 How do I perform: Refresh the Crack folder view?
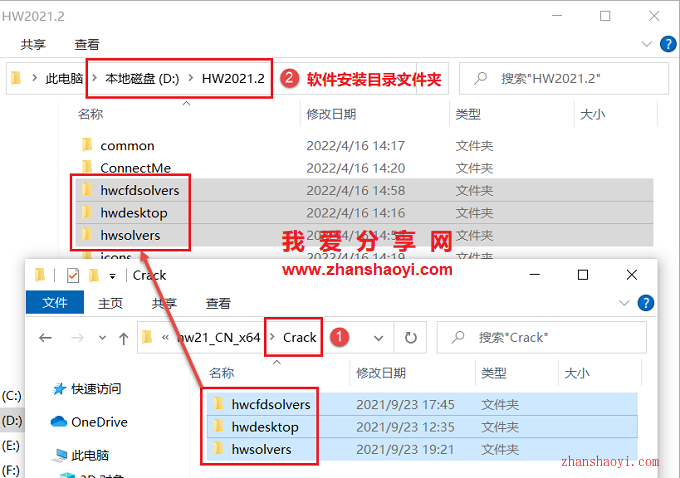[410, 337]
